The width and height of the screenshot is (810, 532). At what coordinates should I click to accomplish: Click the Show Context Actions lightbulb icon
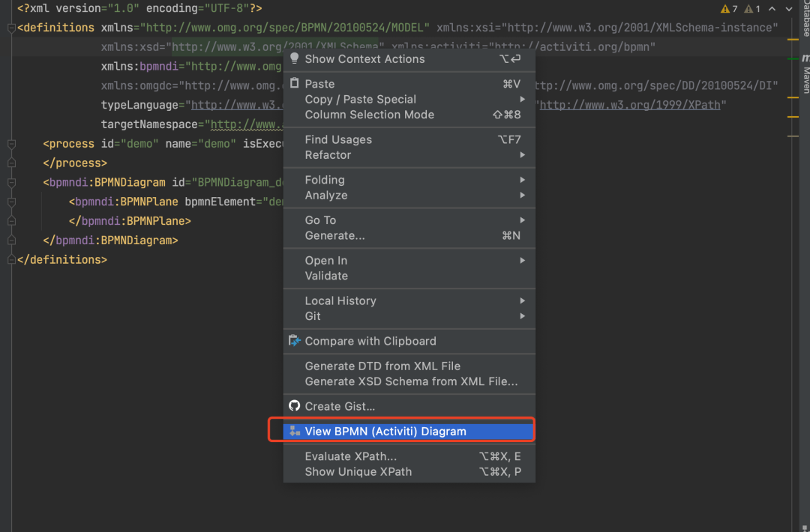click(x=295, y=58)
